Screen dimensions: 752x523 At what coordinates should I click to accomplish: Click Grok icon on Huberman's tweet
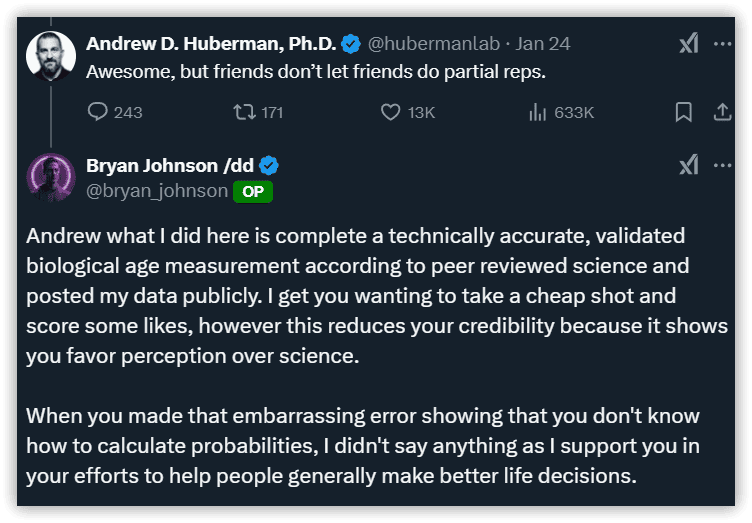pos(689,44)
